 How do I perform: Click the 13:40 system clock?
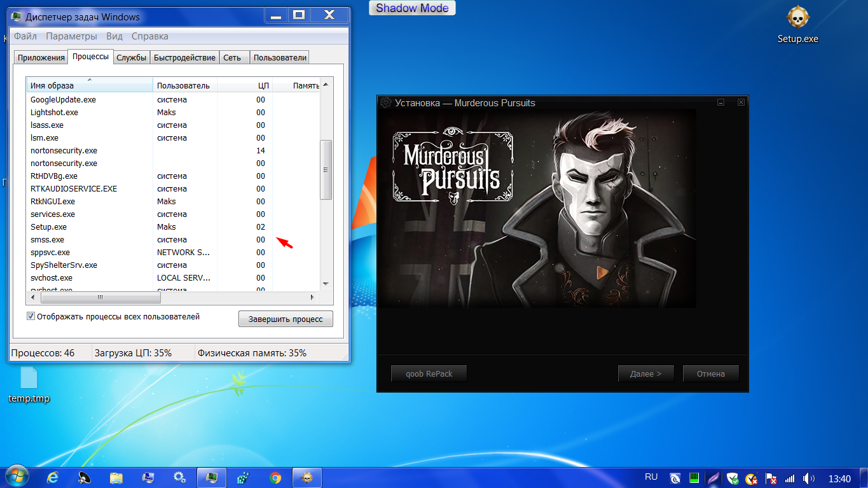pyautogui.click(x=839, y=478)
